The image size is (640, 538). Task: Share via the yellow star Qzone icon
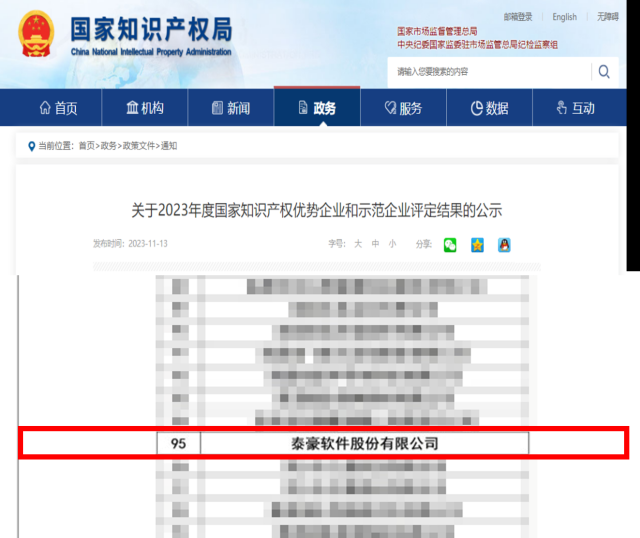click(478, 244)
